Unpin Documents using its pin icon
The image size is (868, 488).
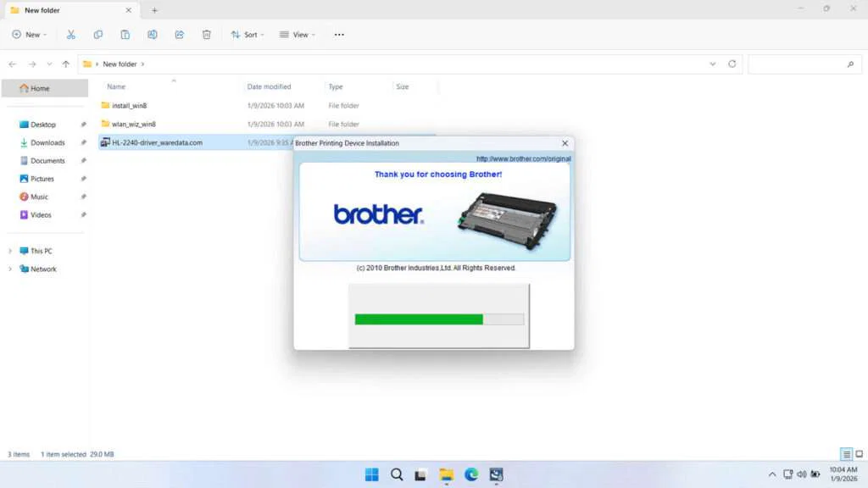(82, 160)
